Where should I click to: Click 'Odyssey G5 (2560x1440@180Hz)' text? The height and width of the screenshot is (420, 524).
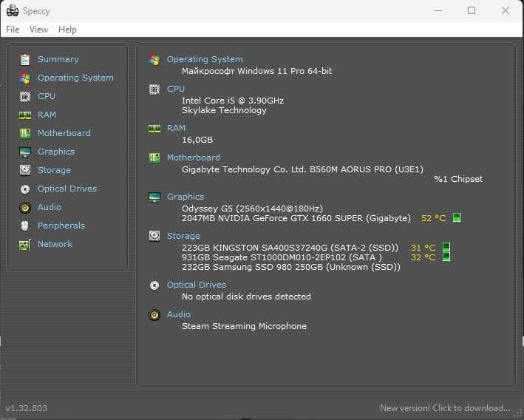click(x=252, y=209)
